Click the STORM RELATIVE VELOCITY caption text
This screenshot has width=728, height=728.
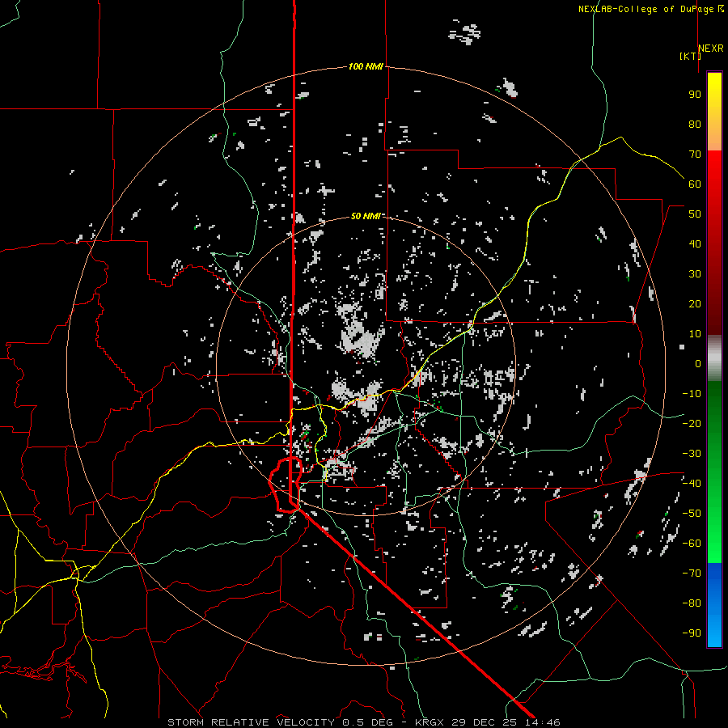[251, 722]
